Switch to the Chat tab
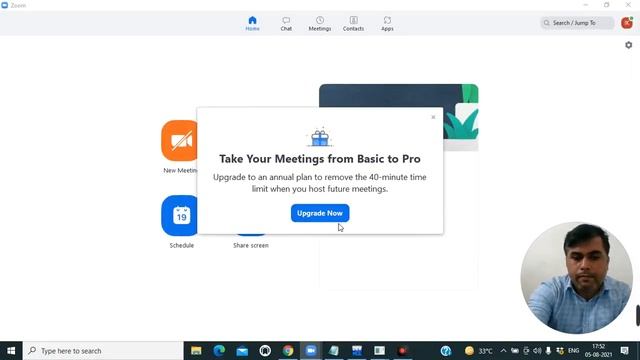This screenshot has height=360, width=640. pos(286,24)
